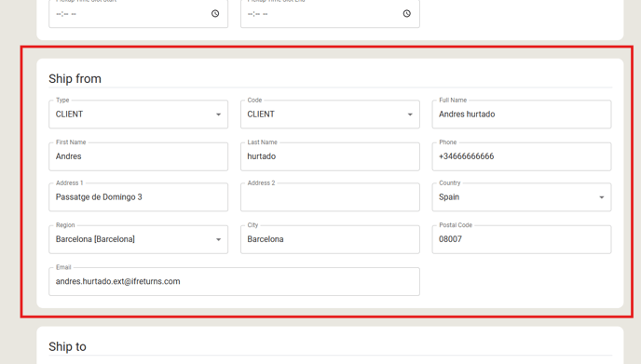Click clock icon of Pickup Time Slot End
The height and width of the screenshot is (364, 641).
point(407,13)
